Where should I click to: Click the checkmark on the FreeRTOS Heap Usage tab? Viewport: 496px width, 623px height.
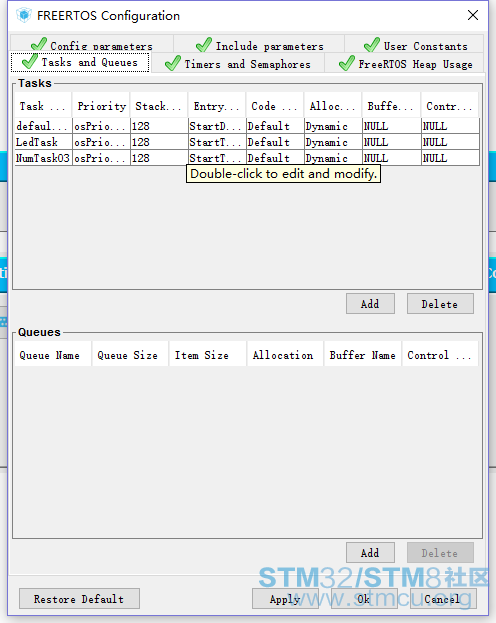(347, 63)
